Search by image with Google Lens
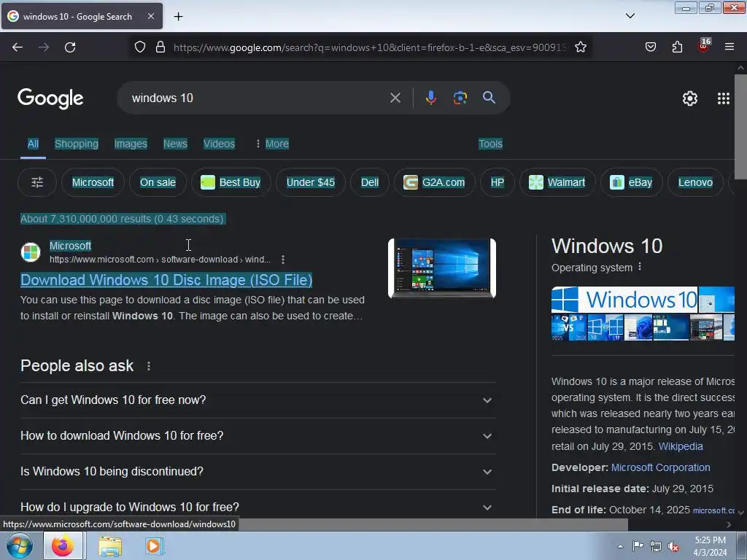This screenshot has height=560, width=747. coord(460,98)
